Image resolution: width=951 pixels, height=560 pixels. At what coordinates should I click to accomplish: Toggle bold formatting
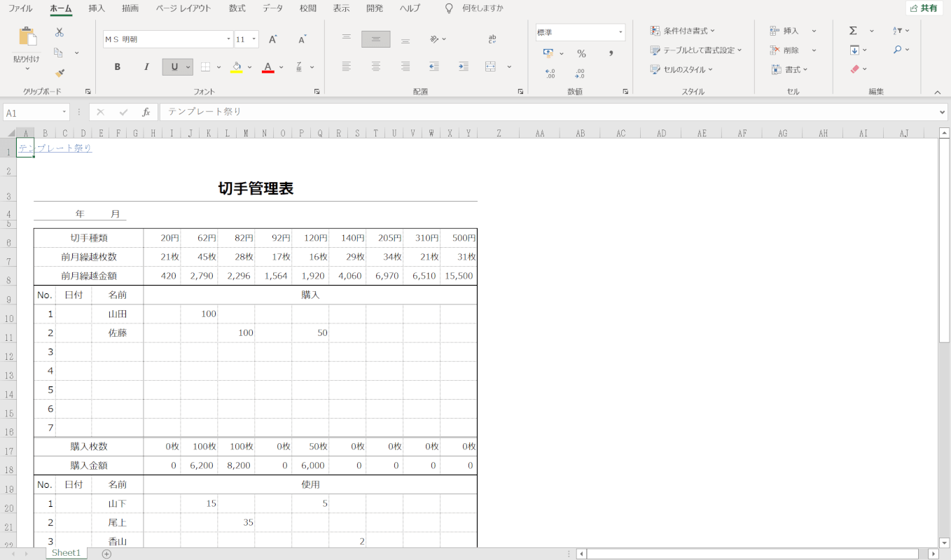coord(118,67)
